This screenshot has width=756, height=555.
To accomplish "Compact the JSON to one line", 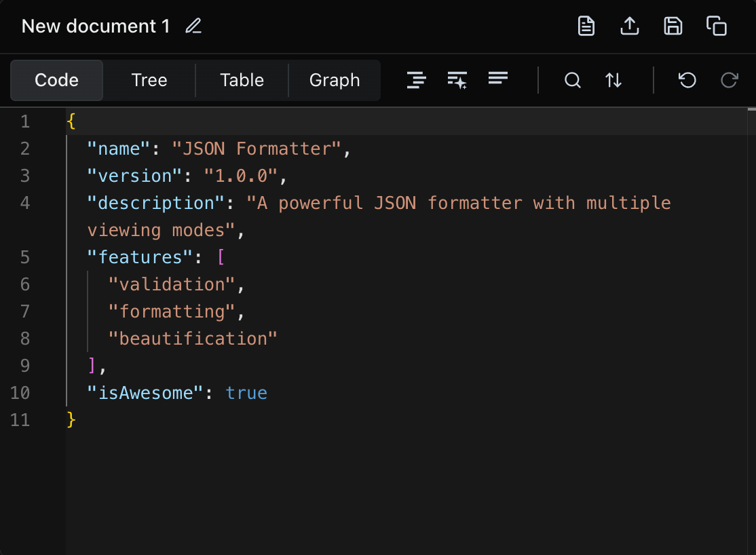I will 497,80.
